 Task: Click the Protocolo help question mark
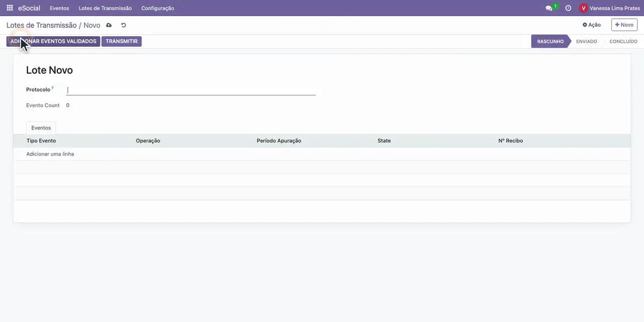pos(52,88)
